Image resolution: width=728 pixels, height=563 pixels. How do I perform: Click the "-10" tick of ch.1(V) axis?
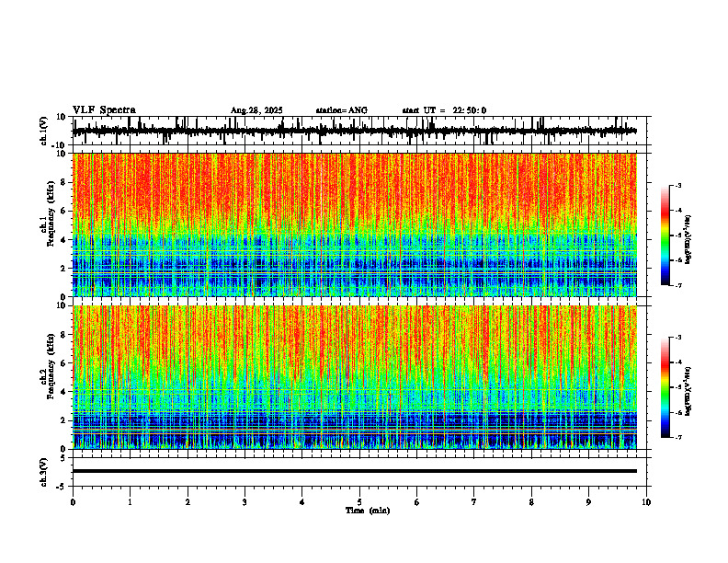click(x=60, y=145)
